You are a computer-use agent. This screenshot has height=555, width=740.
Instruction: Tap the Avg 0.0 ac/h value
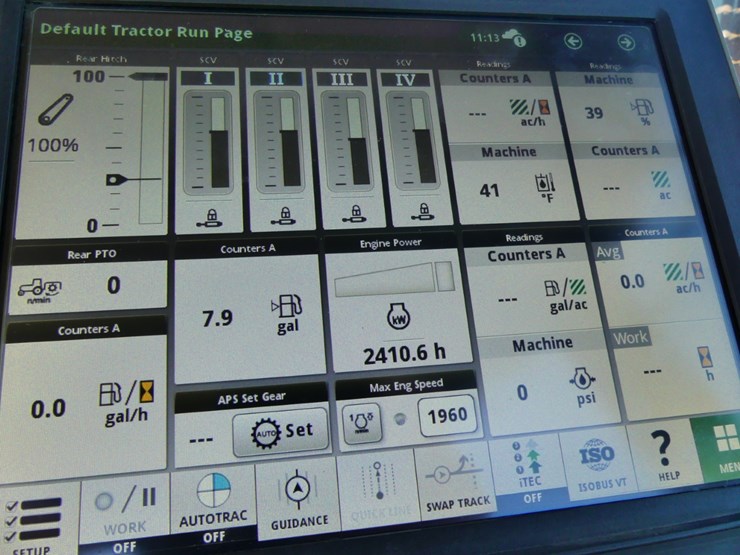pyautogui.click(x=632, y=282)
